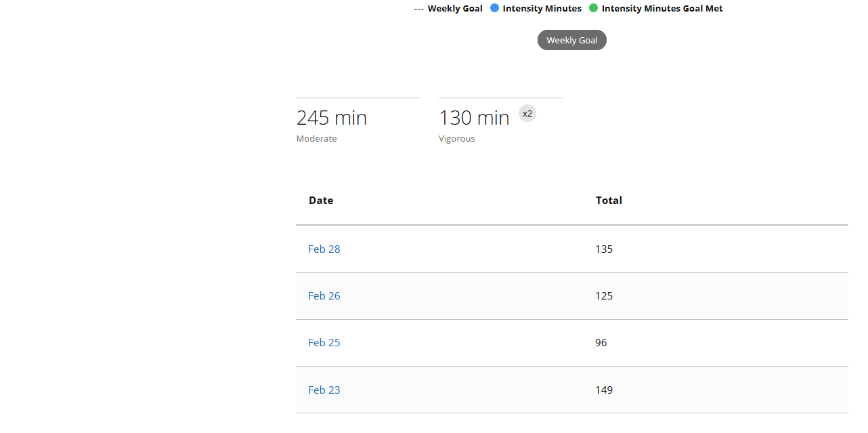Click the green Goal Met legend dot
The width and height of the screenshot is (868, 433).
point(594,8)
